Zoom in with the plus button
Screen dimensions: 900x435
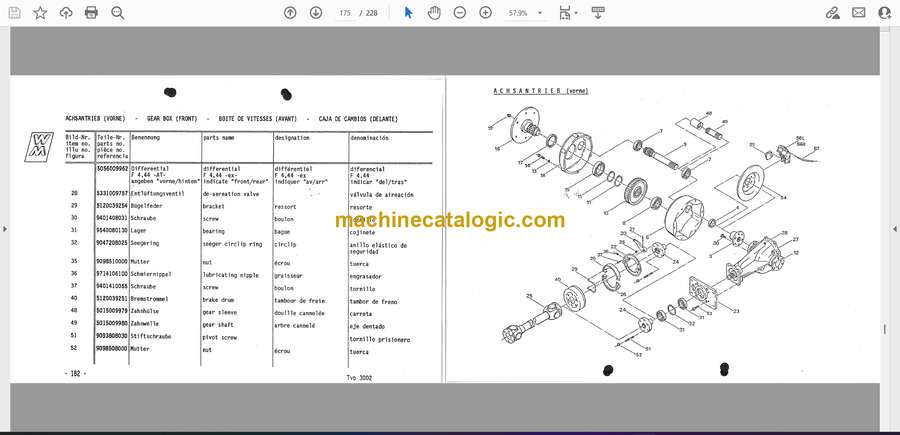486,13
